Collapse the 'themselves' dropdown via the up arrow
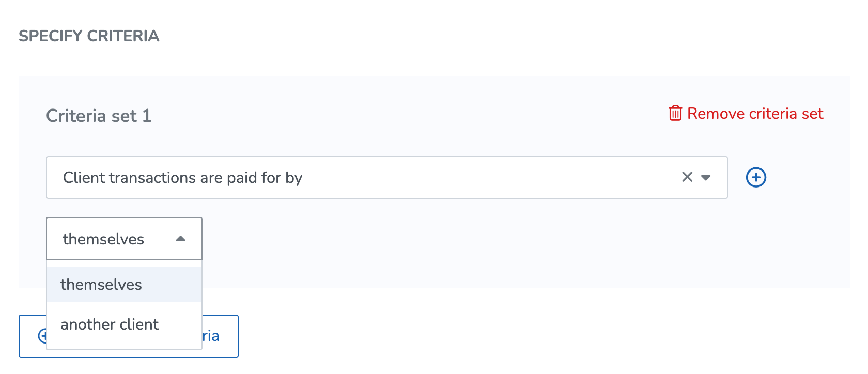Image resolution: width=868 pixels, height=374 pixels. (x=180, y=239)
